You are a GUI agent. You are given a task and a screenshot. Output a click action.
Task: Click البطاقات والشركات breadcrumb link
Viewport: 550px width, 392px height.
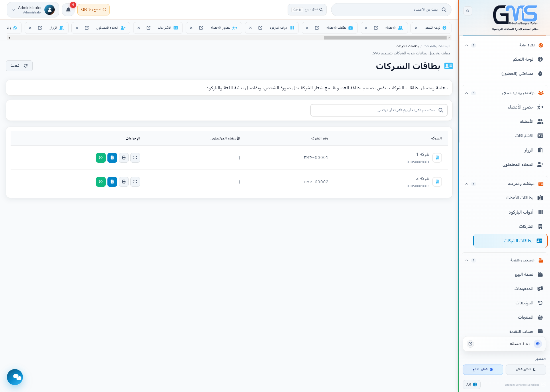(437, 46)
